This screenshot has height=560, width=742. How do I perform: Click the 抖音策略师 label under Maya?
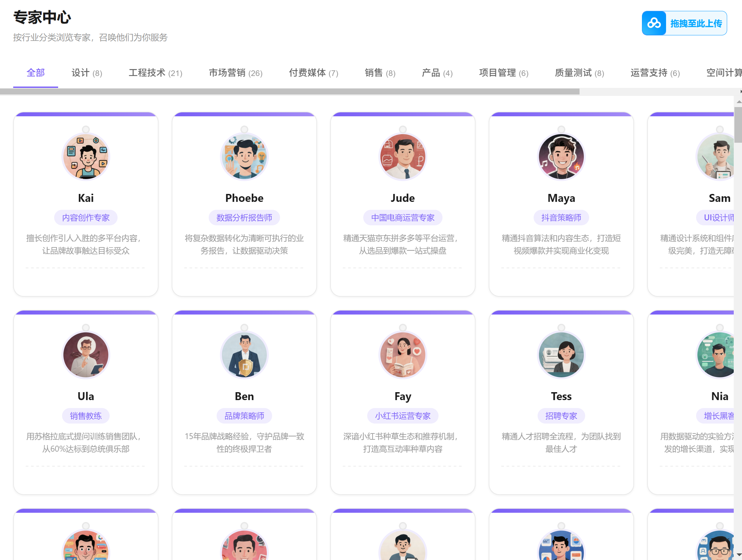point(561,218)
